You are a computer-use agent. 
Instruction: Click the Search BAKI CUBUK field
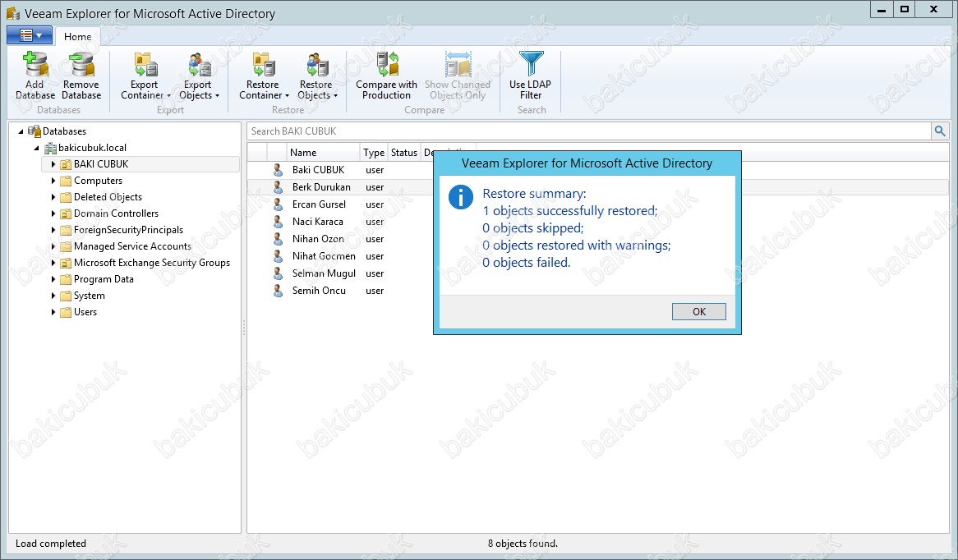589,131
